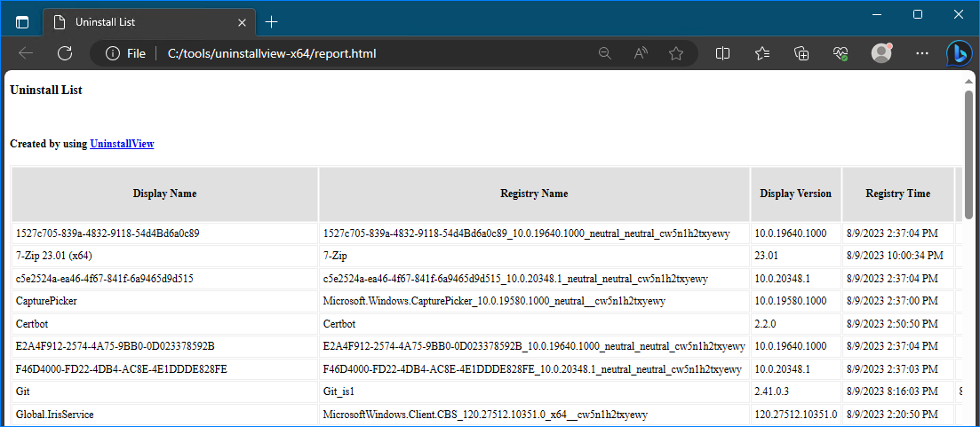Click 8/9/2023 2:20:50 PM time
980x427 pixels.
(x=898, y=414)
